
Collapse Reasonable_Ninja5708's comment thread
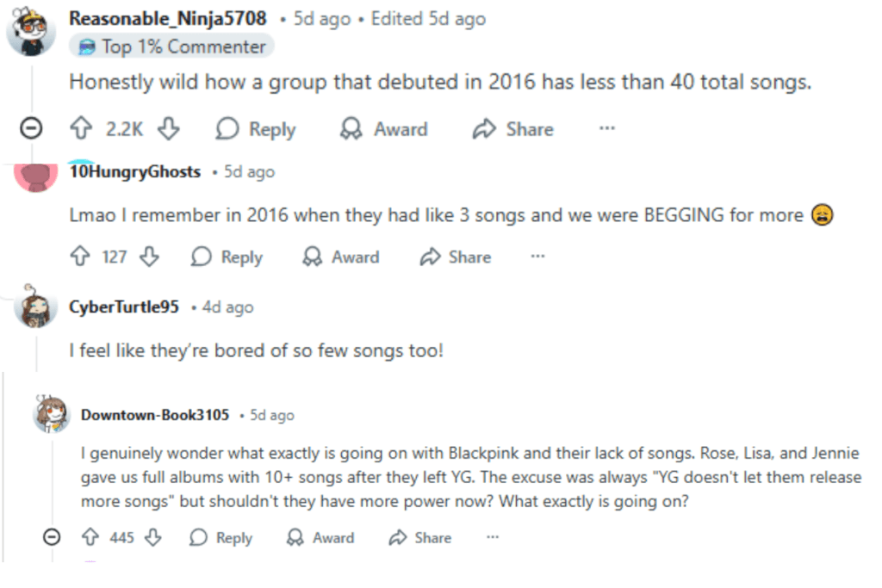coord(31,128)
